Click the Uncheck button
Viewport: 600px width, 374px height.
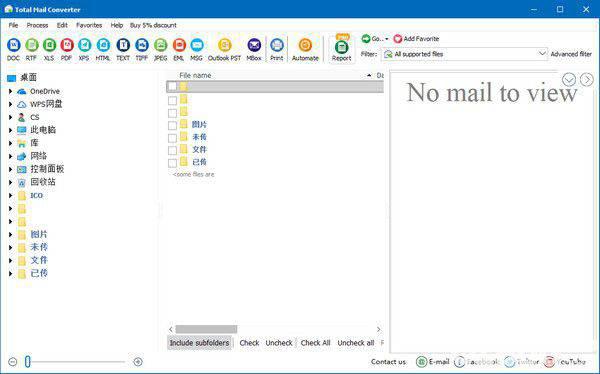click(x=279, y=343)
